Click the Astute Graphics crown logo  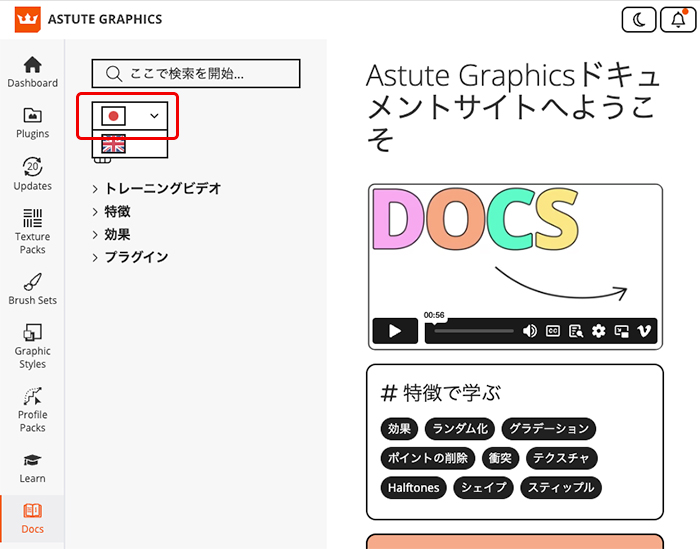pos(28,19)
